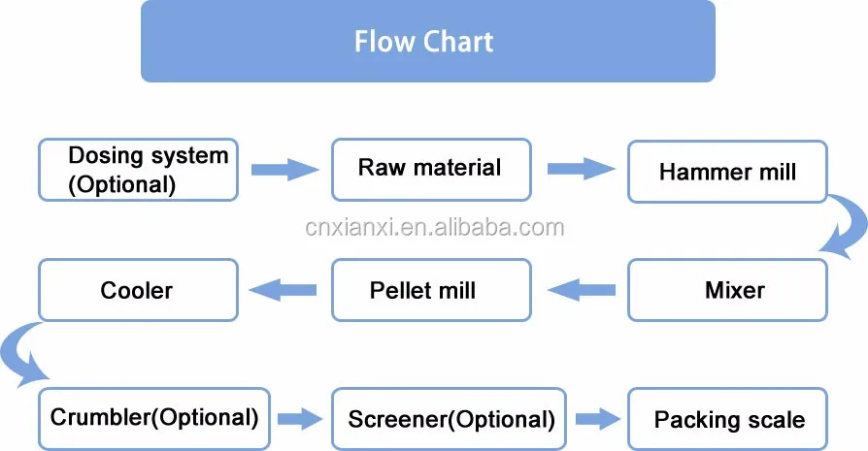This screenshot has height=451, width=868.
Task: Click the Cooler step box
Action: tap(137, 290)
